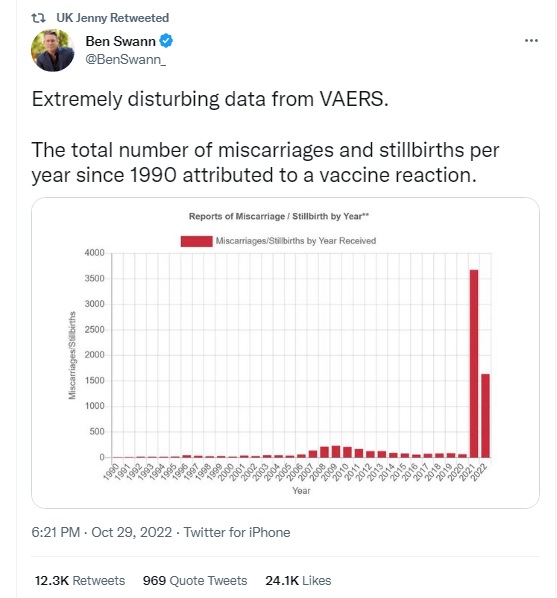Click the 2009 bar in chart

click(336, 452)
